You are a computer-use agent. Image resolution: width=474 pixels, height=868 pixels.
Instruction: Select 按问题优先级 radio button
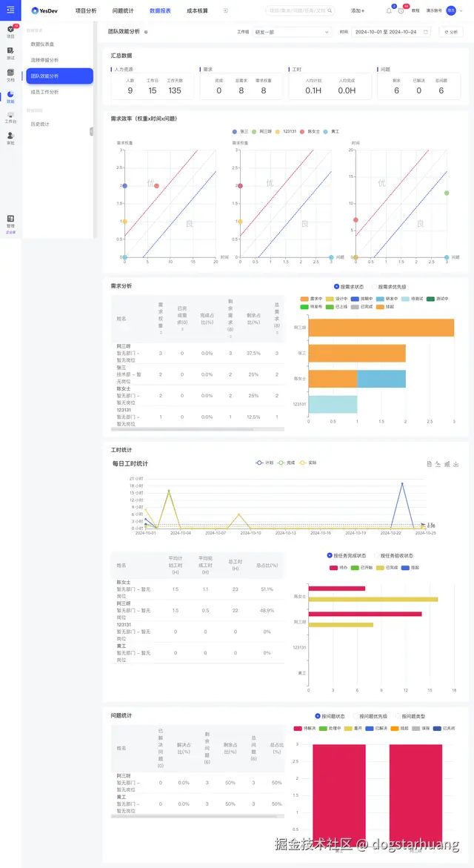[x=355, y=716]
